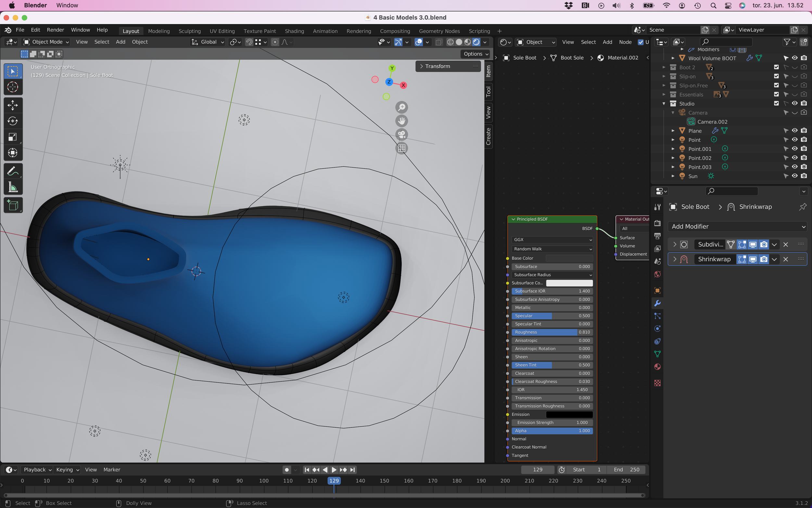Toggle snapping magnet in header
812x508 pixels.
(249, 42)
